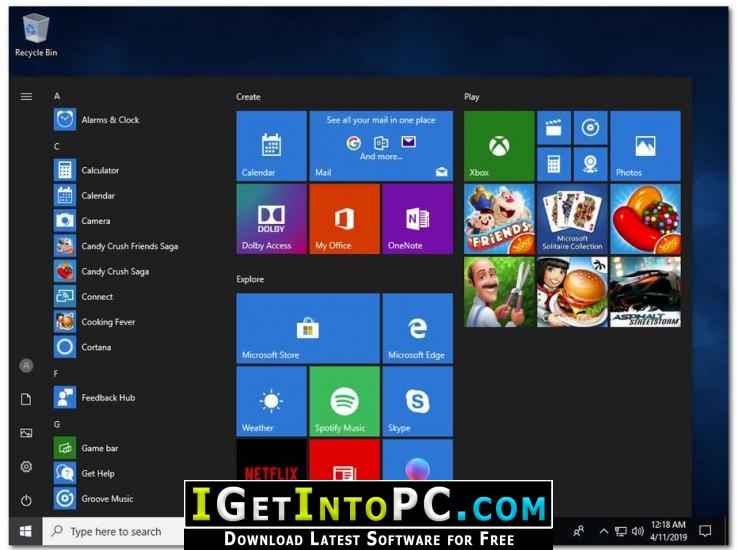Viewport: 738px width, 550px height.
Task: Launch the Spotify Music tile
Action: [345, 401]
